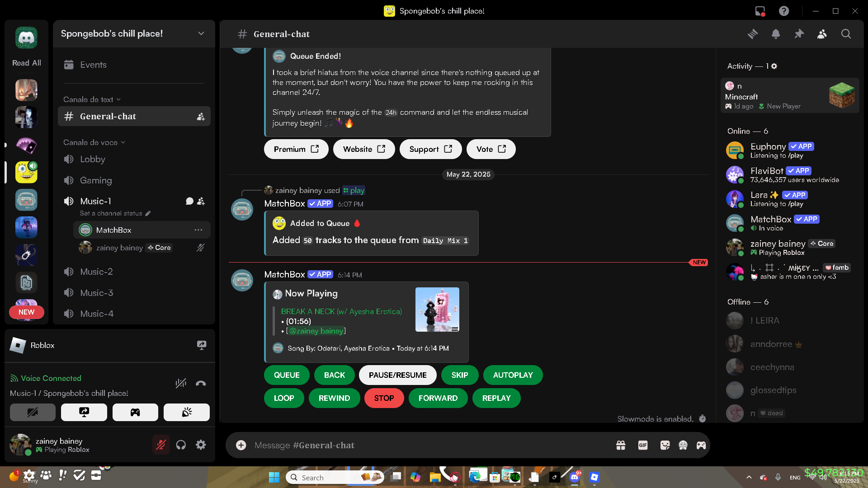Open the Threads icon in channel header

pyautogui.click(x=753, y=34)
